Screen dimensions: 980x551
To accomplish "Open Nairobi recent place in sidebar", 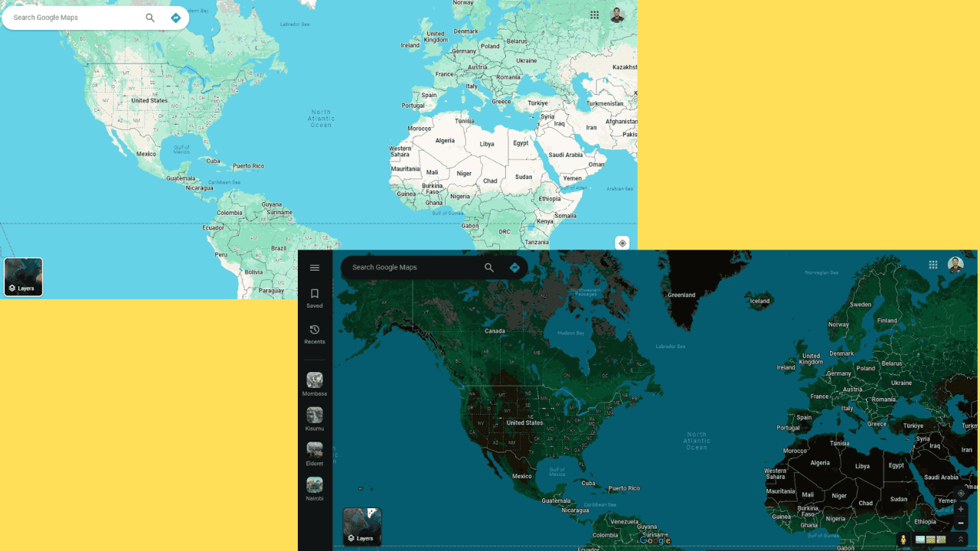I will point(315,489).
